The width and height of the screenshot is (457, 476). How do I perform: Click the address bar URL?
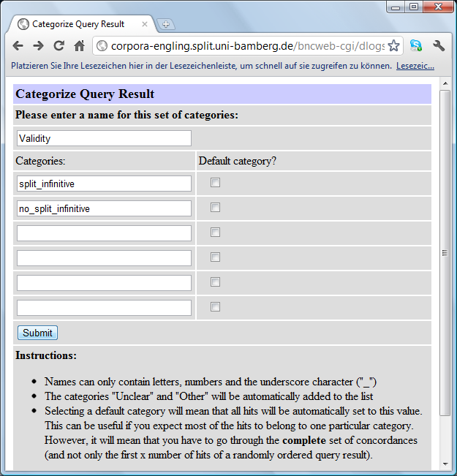[247, 46]
